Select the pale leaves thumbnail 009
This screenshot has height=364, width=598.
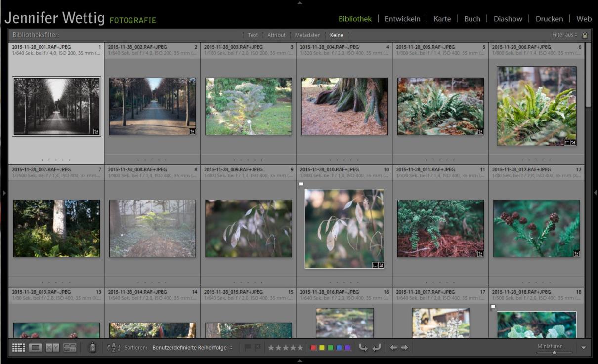point(249,228)
